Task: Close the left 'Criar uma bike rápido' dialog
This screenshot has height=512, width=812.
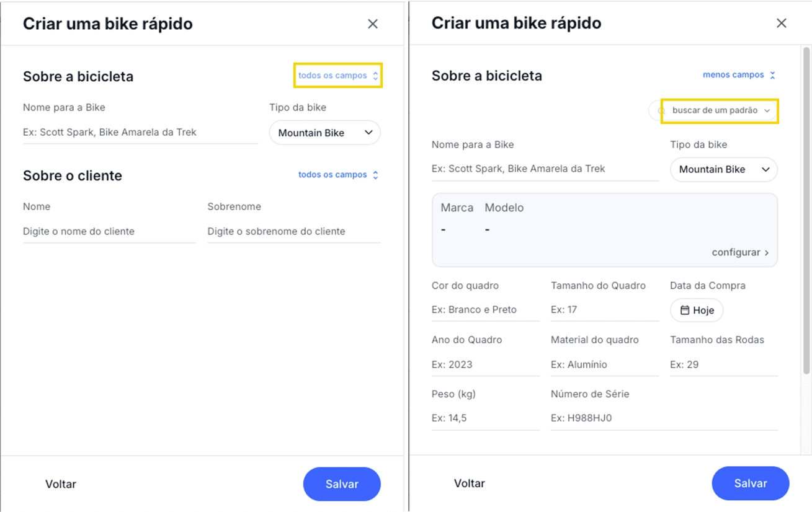Action: 373,24
